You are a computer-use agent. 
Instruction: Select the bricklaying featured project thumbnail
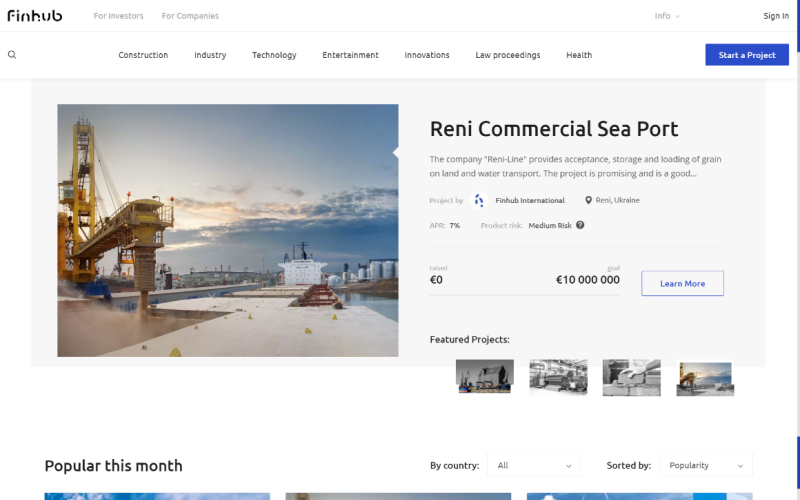632,378
